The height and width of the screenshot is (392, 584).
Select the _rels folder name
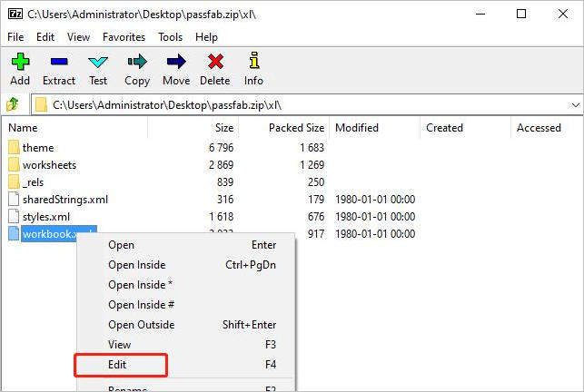(x=33, y=182)
